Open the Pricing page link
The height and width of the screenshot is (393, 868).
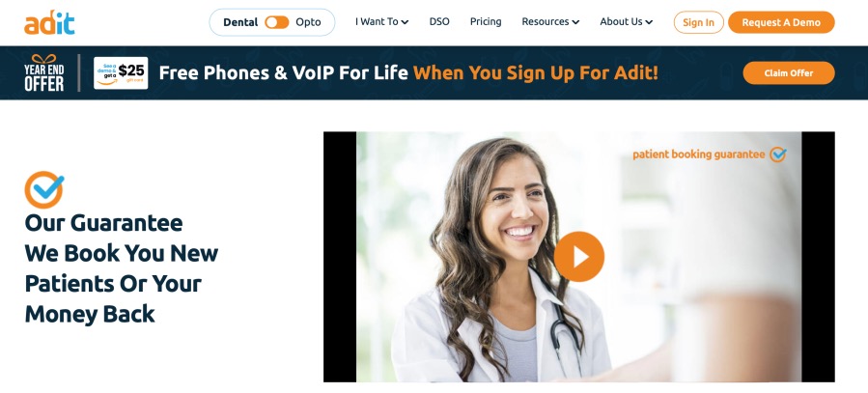pos(486,21)
